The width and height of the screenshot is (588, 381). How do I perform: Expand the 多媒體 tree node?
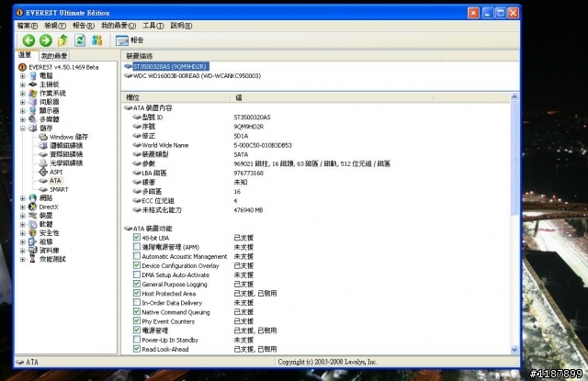(22, 119)
